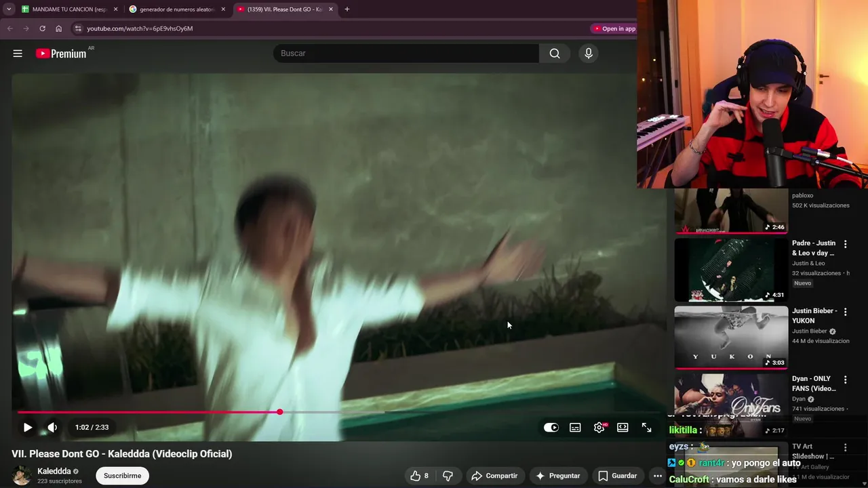Image resolution: width=868 pixels, height=488 pixels.
Task: Subscribe with the Suscribirme button
Action: tap(122, 476)
